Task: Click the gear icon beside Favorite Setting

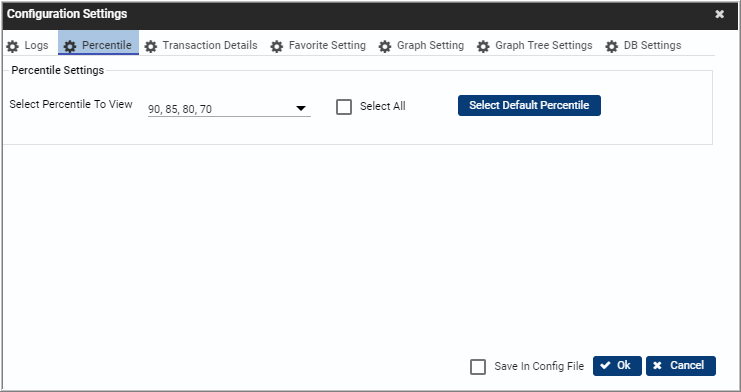Action: 277,46
